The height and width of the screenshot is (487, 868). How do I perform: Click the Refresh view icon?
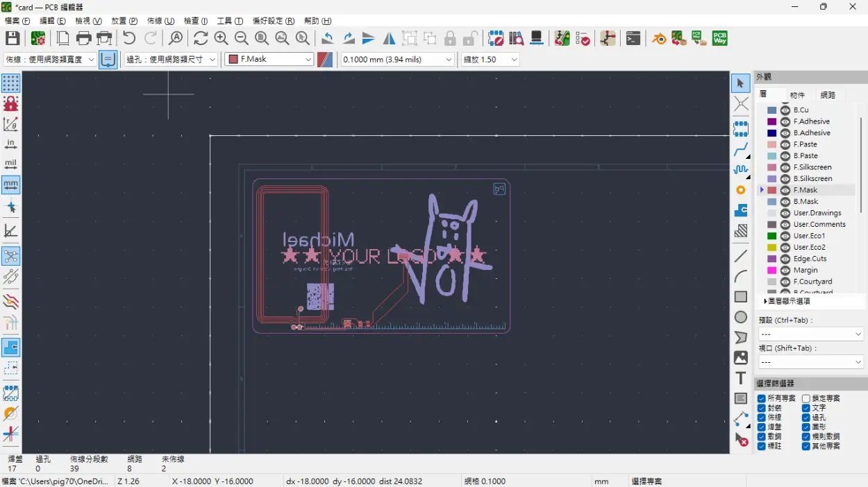tap(201, 38)
